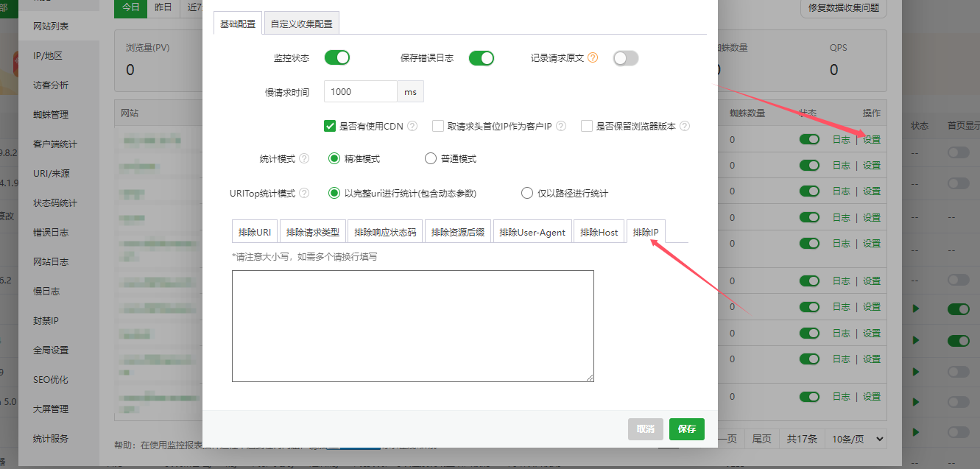Open the 10条/页 page size dropdown
Screen dimensions: 980x469
coord(856,439)
